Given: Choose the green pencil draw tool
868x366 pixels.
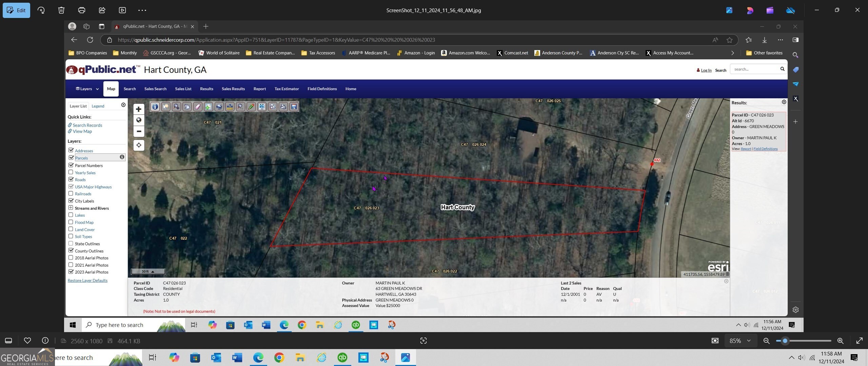Looking at the screenshot, I should coord(251,107).
